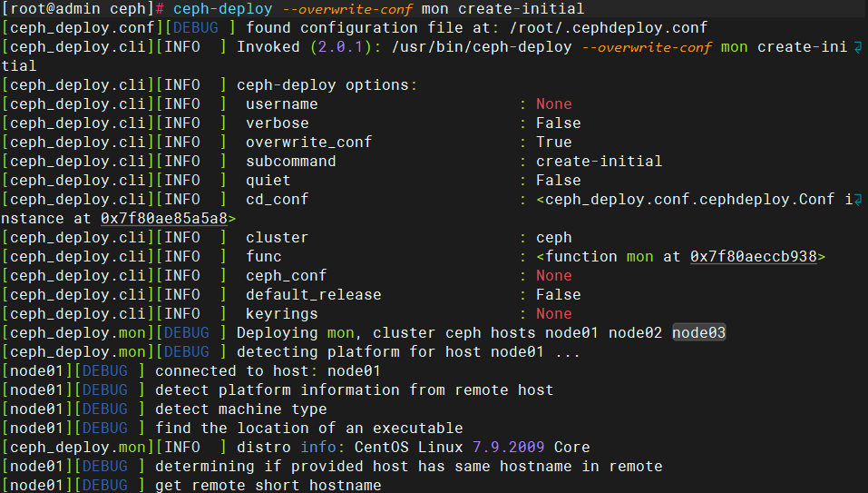868x493 pixels.
Task: Click the keyrings value None
Action: pyautogui.click(x=553, y=313)
